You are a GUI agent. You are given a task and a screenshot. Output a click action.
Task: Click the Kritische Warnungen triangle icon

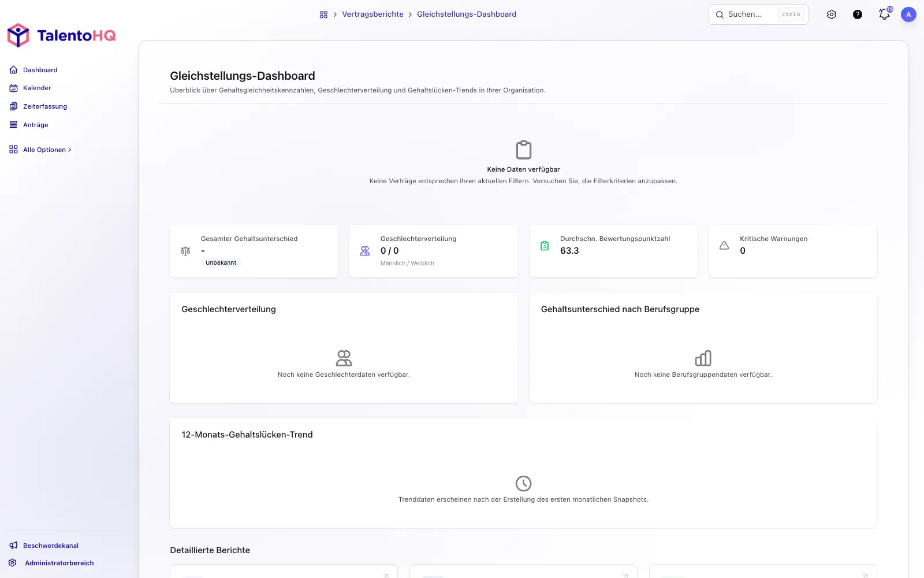(724, 246)
